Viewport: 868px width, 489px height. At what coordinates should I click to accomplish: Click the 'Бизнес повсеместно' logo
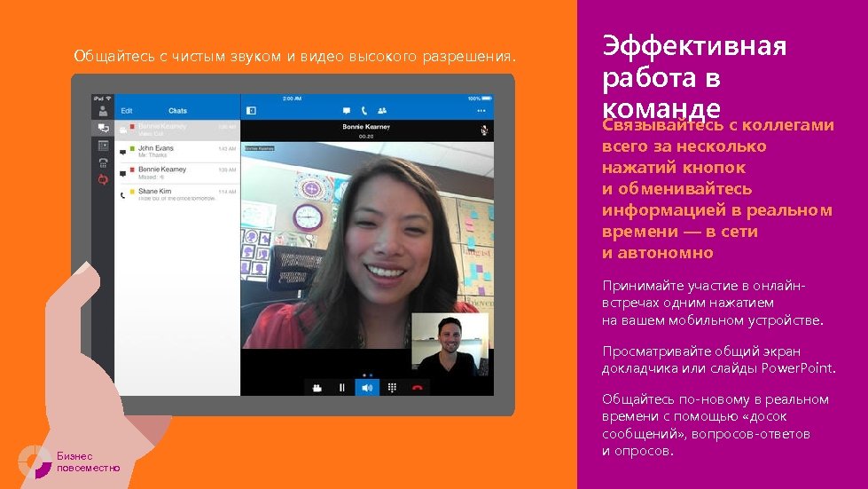click(69, 461)
